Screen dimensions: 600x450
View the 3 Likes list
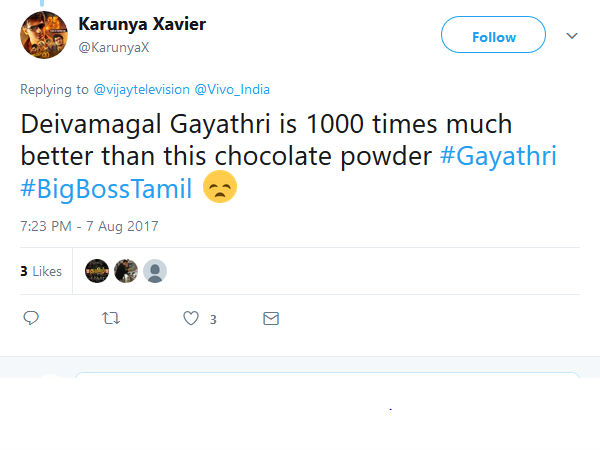pyautogui.click(x=41, y=271)
